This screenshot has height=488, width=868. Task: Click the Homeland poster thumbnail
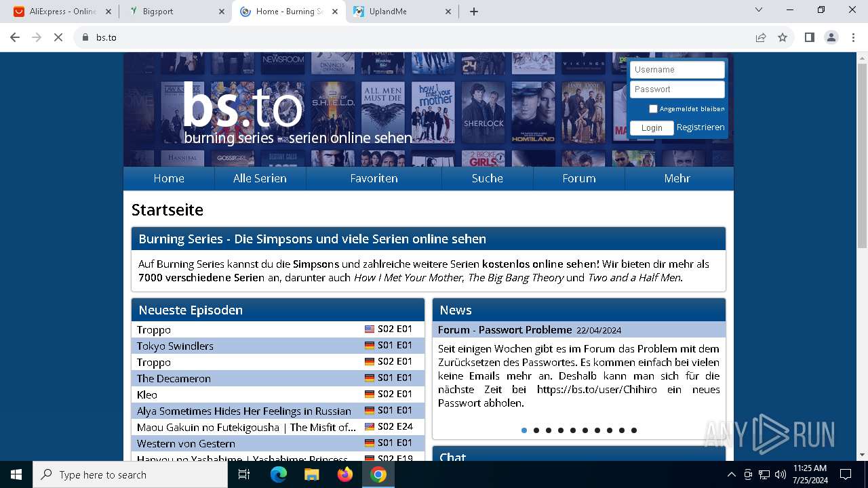(534, 113)
